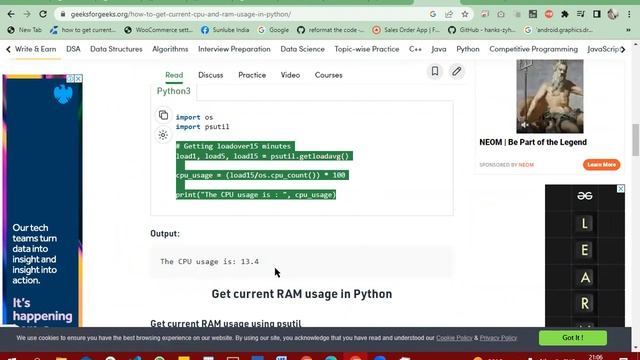The width and height of the screenshot is (640, 360).
Task: Click the Got It ! cookie button
Action: click(573, 338)
